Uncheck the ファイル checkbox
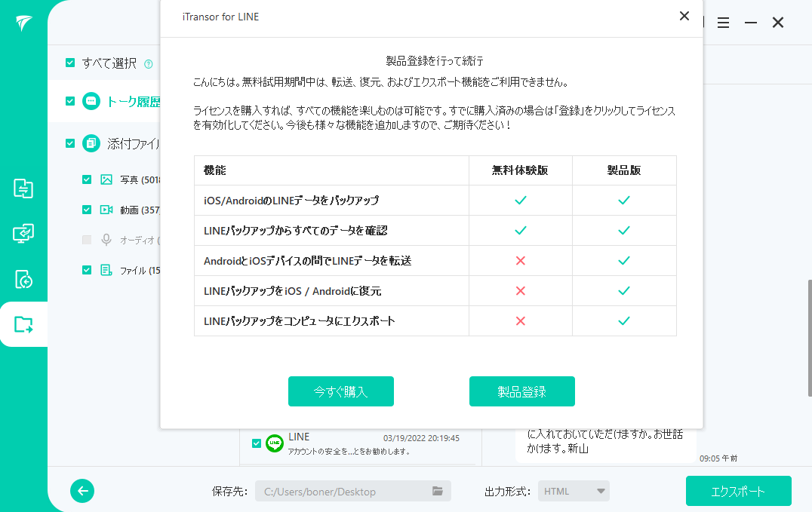The image size is (812, 512). coord(87,270)
